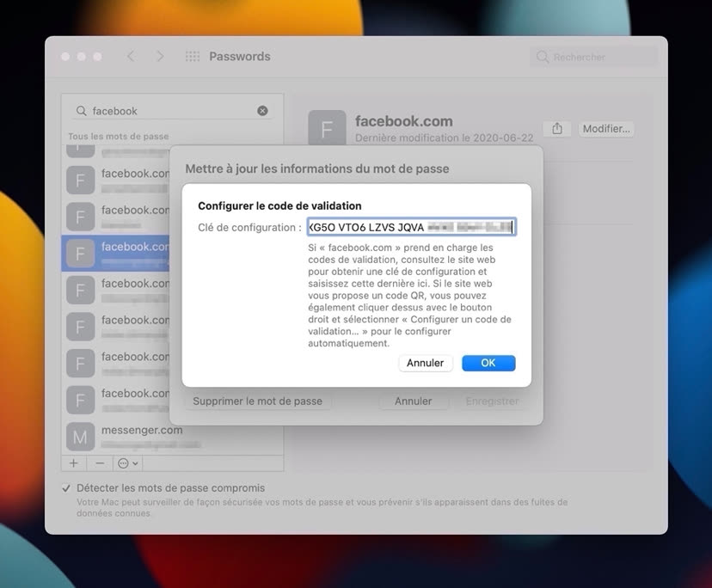Click the large F icon beside facebook.com title
This screenshot has width=712, height=588.
327,128
